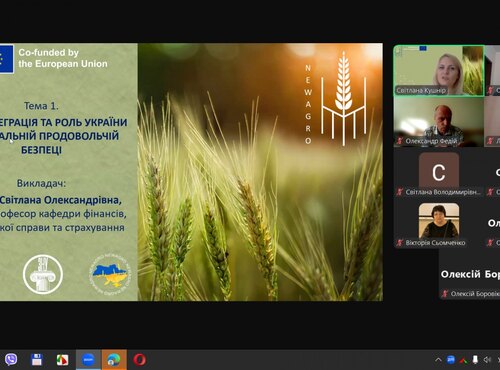The image size is (500, 370).
Task: Open the speaker volume tray icon
Action: (487, 359)
